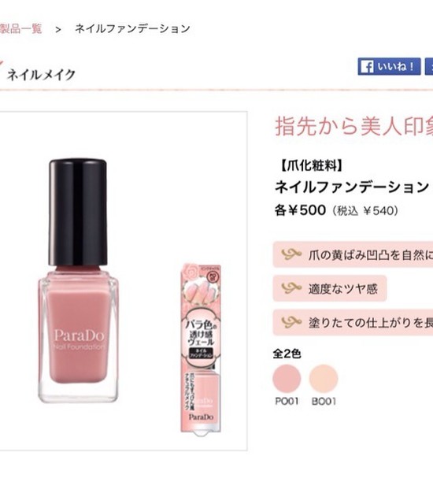Click the Facebook いいね! like button
Image resolution: width=433 pixels, height=504 pixels.
(x=389, y=66)
